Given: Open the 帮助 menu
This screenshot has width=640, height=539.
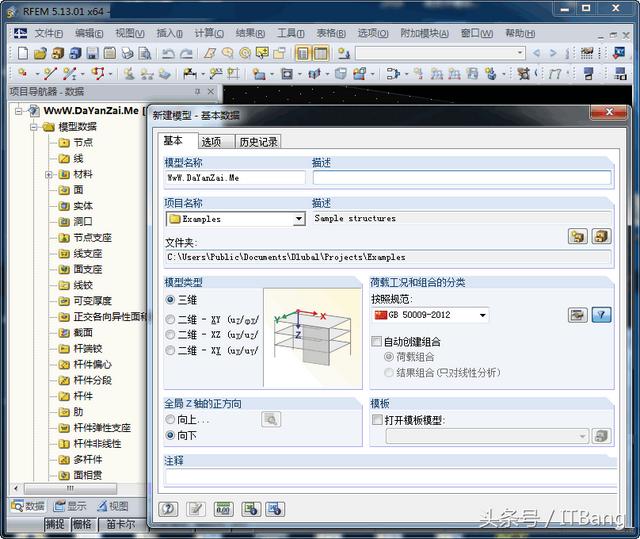Looking at the screenshot, I should tap(520, 33).
